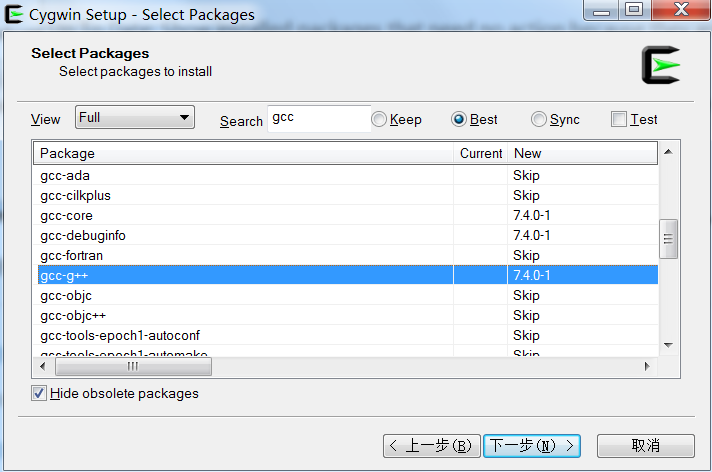Screen dimensions: 712x472
Task: Select the gcc-g++ package row
Action: [x=346, y=275]
